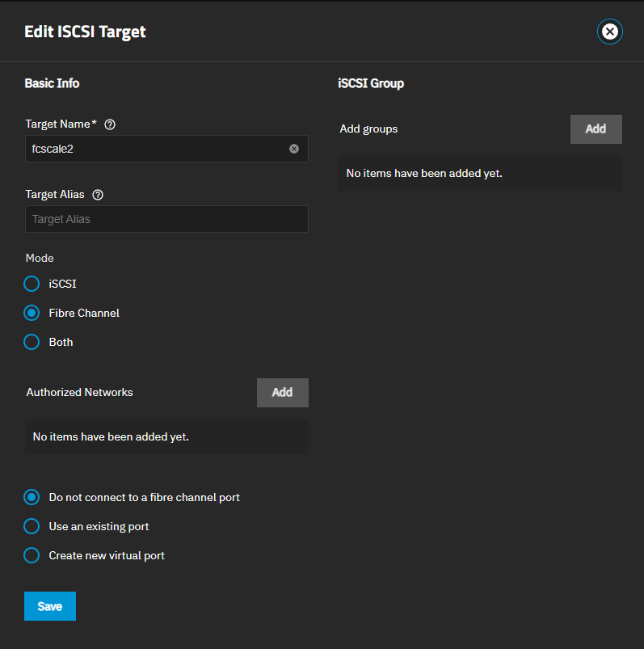
Task: Choose the Fibre Channel mode radio button
Action: (32, 313)
